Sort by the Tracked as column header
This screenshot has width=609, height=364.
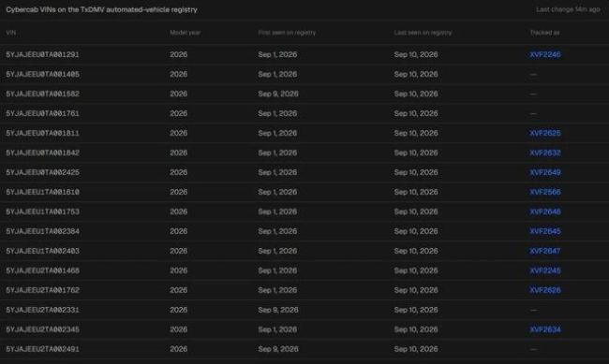[x=544, y=33]
